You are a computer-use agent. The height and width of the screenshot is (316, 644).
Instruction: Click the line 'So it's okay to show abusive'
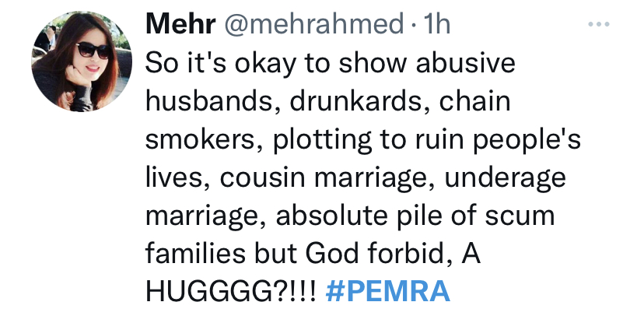click(331, 63)
